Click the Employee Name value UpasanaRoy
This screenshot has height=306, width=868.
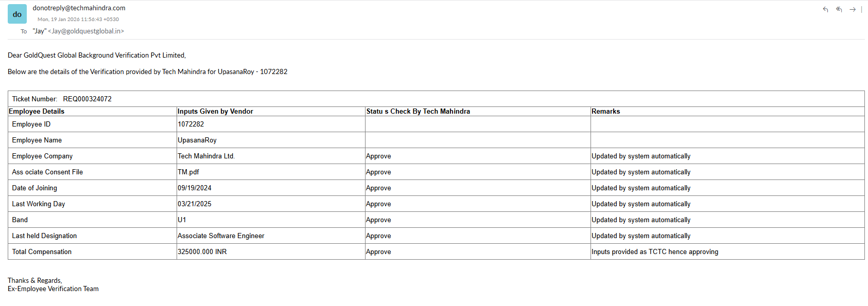[x=197, y=140]
